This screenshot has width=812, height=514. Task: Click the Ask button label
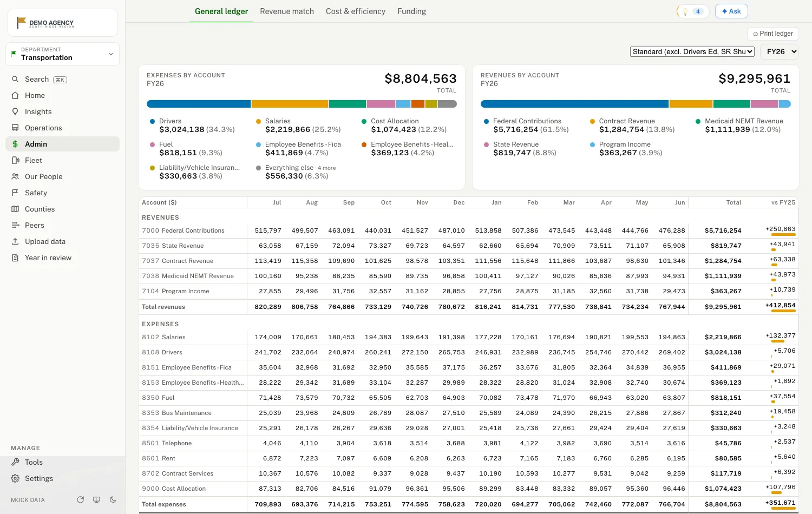[x=735, y=11]
